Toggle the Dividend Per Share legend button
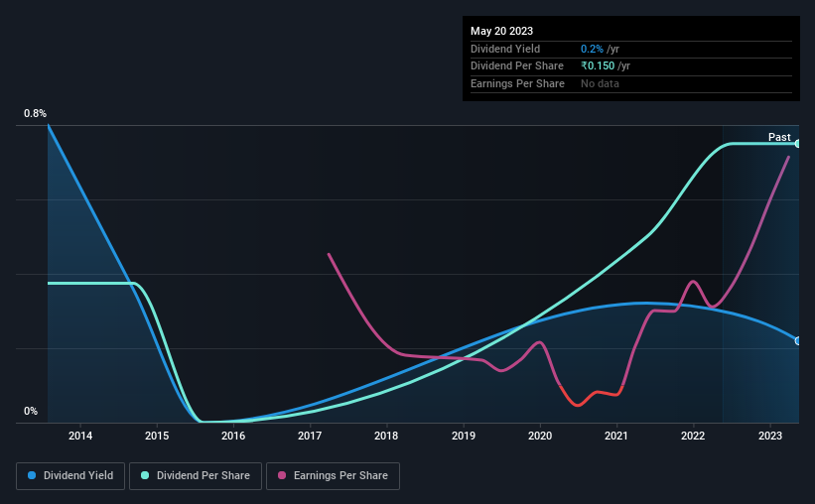The width and height of the screenshot is (815, 504). (196, 476)
